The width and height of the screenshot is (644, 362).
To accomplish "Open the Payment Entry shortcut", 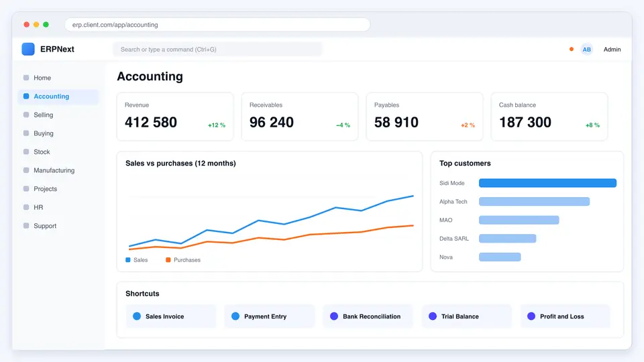I will click(x=270, y=316).
